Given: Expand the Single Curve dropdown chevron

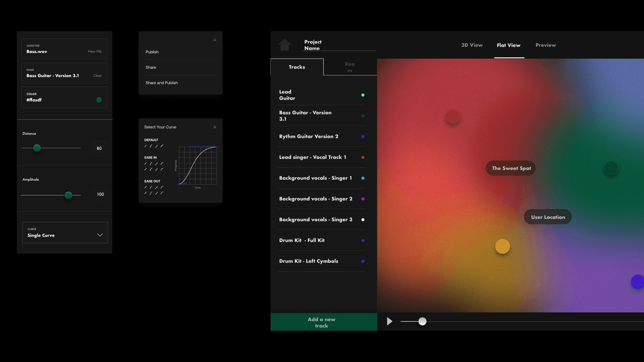Looking at the screenshot, I should pos(100,235).
